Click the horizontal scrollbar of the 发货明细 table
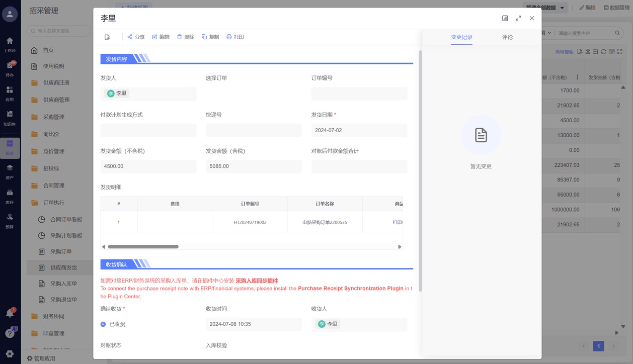The image size is (633, 364). (143, 247)
